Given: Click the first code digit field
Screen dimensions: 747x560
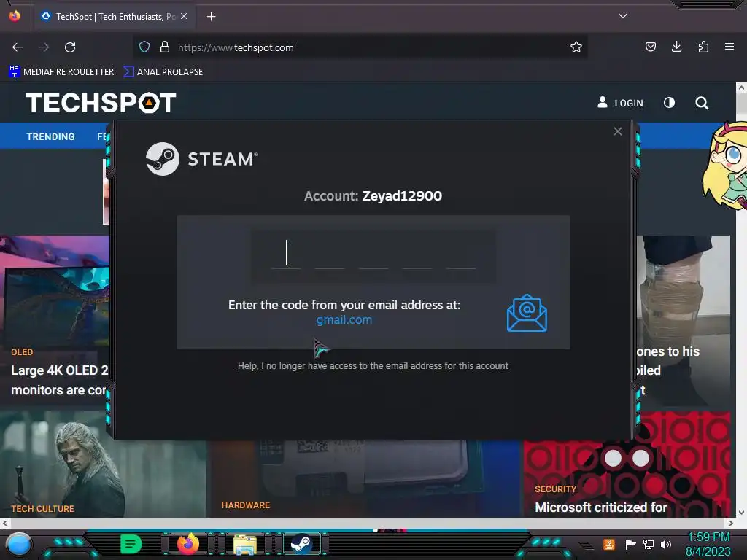Looking at the screenshot, I should [x=286, y=254].
